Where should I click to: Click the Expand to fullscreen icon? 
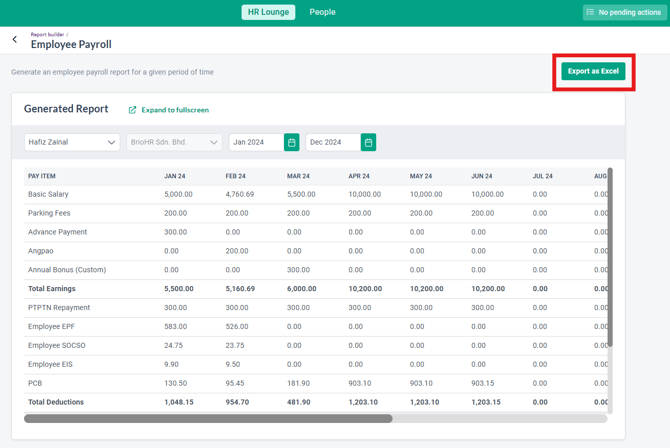click(133, 110)
